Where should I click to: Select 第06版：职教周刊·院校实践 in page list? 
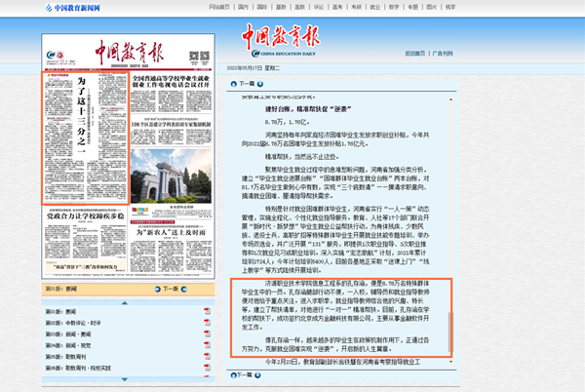coord(78,368)
